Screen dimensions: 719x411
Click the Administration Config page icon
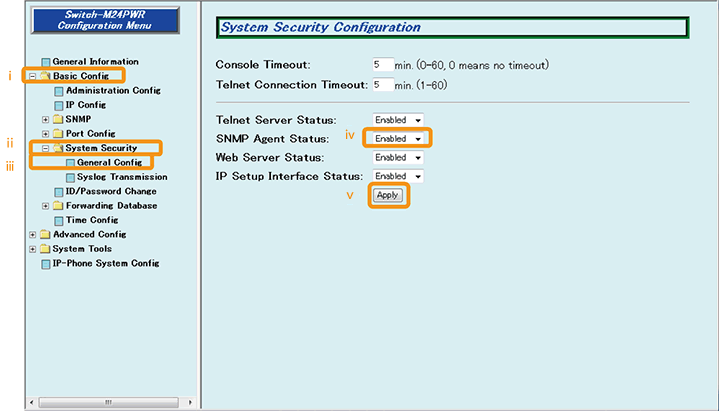(x=58, y=91)
